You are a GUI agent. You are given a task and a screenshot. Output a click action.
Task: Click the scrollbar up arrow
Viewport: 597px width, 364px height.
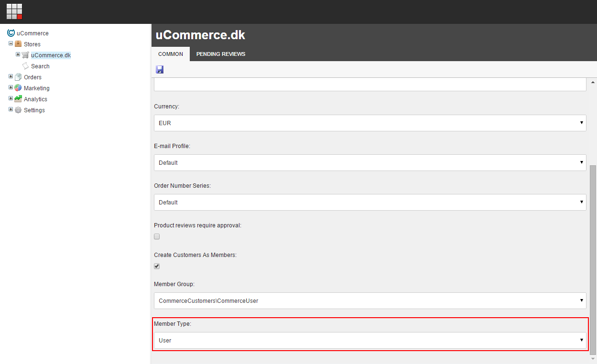tap(593, 82)
